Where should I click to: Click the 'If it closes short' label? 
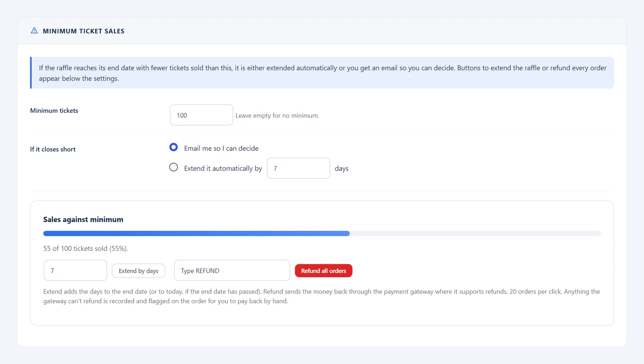(x=53, y=149)
